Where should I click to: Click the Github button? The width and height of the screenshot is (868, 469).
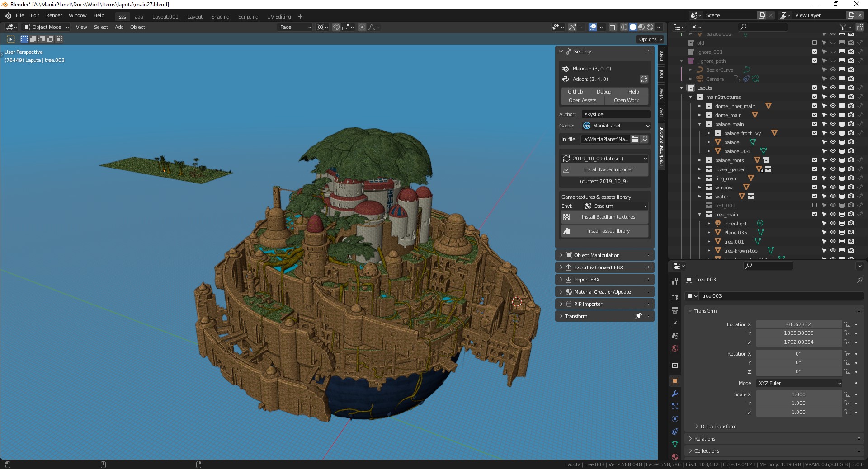(575, 92)
